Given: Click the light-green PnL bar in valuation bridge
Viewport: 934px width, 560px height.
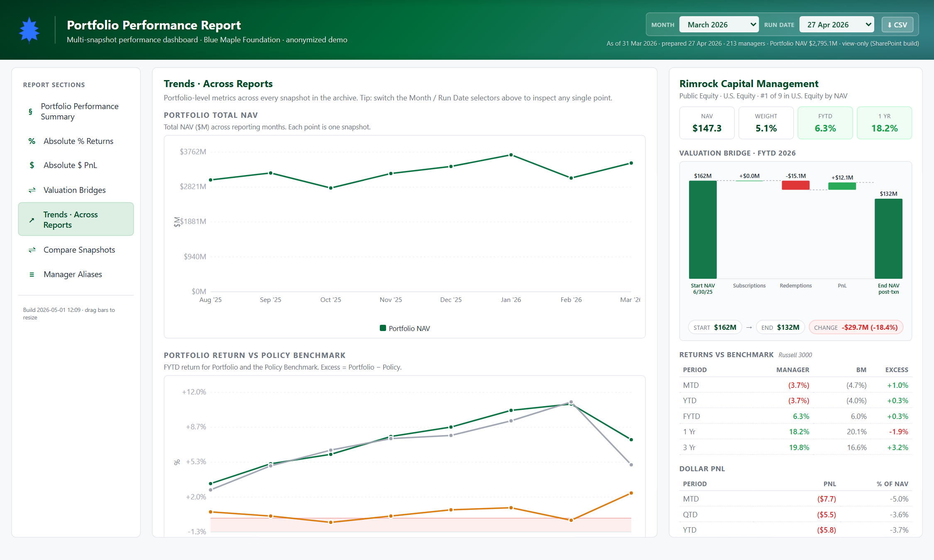Looking at the screenshot, I should (x=842, y=186).
